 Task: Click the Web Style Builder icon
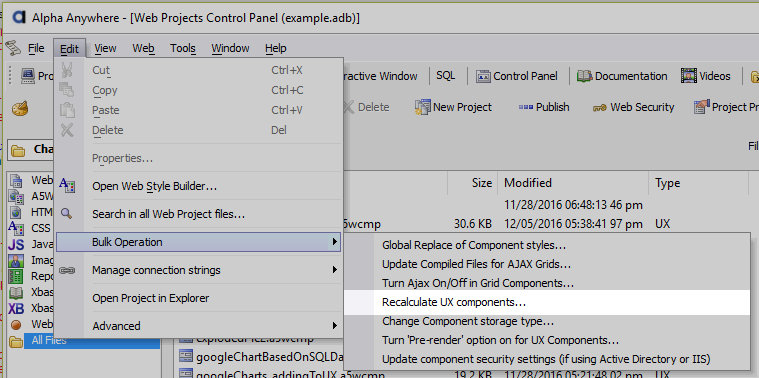(67, 185)
